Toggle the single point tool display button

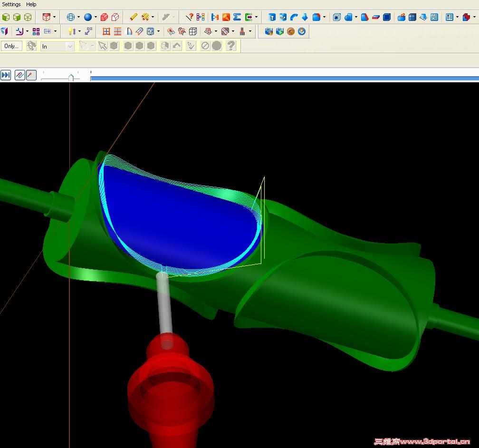[31, 75]
